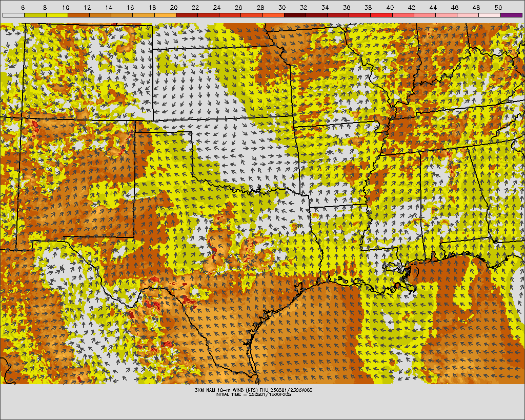Pick the purple swatch above 50 knots

[x=511, y=15]
